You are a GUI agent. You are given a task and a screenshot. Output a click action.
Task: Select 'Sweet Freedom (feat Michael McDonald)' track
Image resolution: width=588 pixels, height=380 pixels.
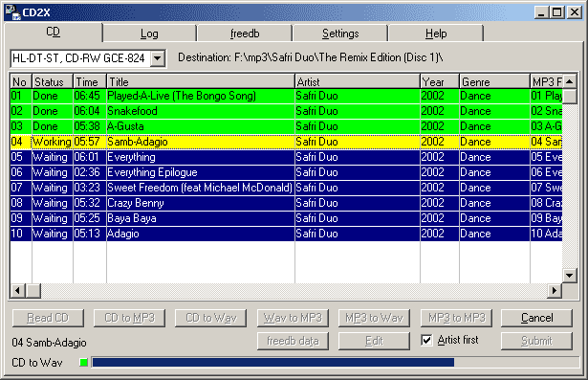(200, 188)
